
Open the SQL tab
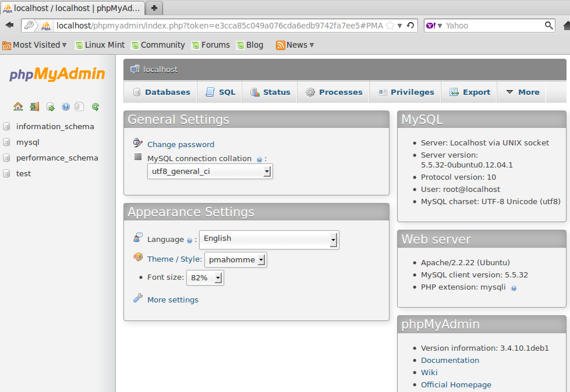220,92
